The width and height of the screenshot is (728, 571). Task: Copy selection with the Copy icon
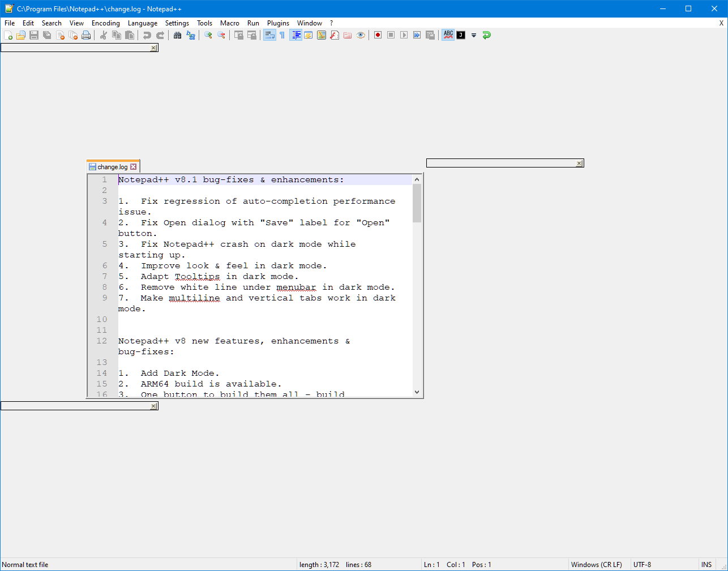point(117,35)
